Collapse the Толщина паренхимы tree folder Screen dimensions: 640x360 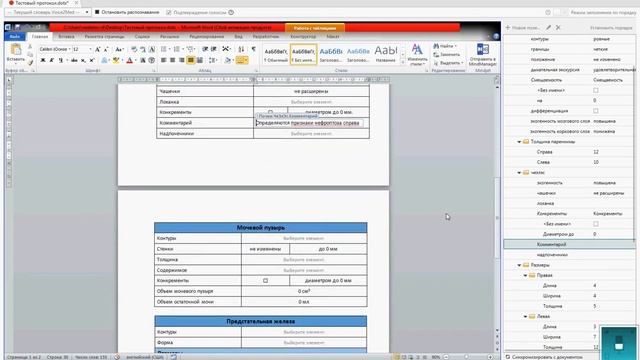pyautogui.click(x=519, y=142)
